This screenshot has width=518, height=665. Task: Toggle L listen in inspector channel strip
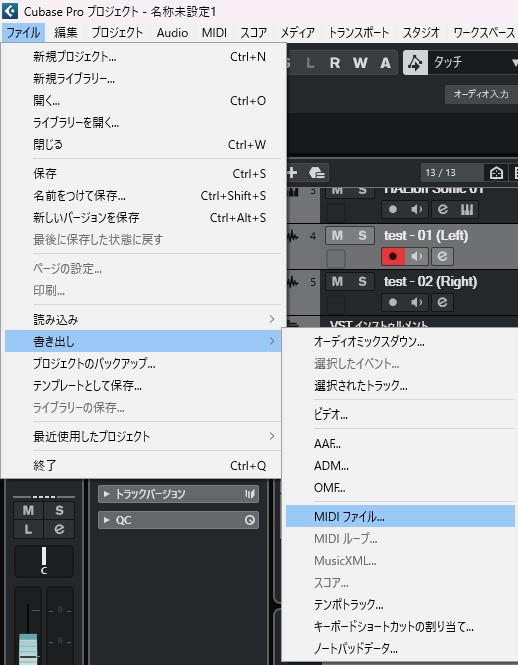tap(28, 528)
